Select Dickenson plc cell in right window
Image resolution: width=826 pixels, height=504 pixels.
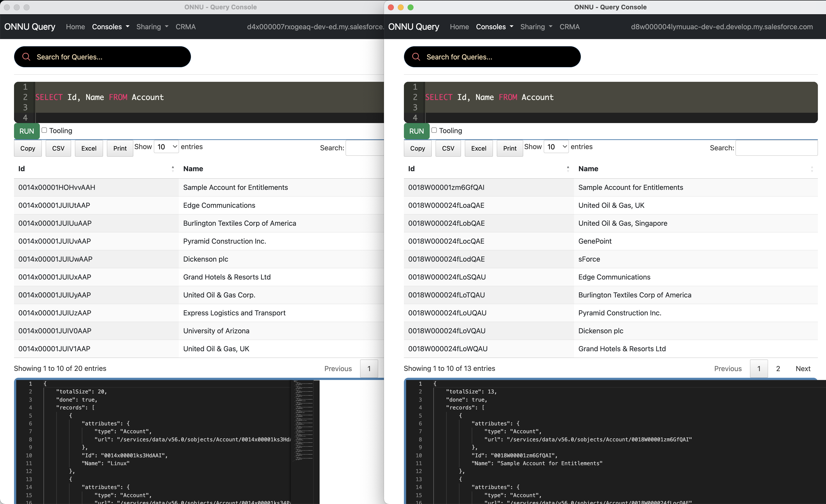696,331
